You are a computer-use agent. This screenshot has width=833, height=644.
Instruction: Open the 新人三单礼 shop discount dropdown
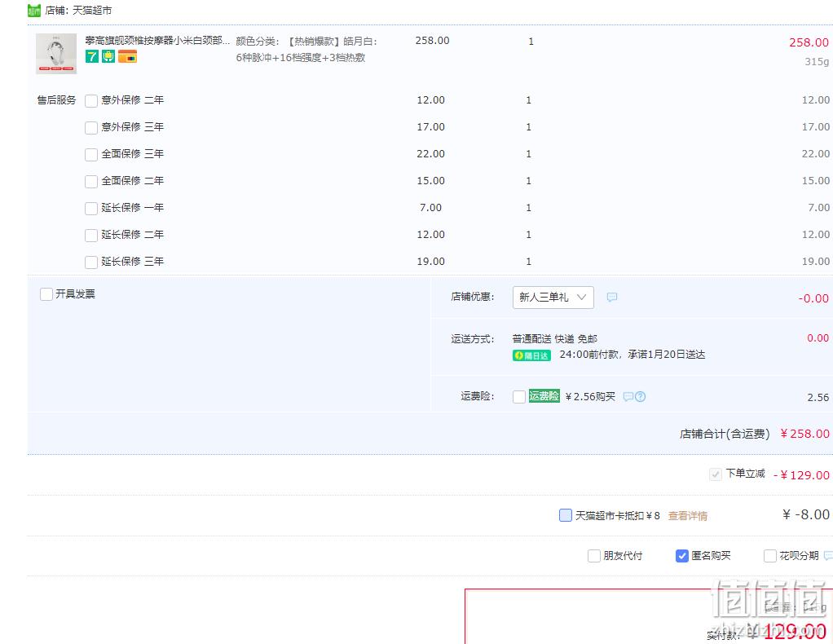[x=553, y=297]
